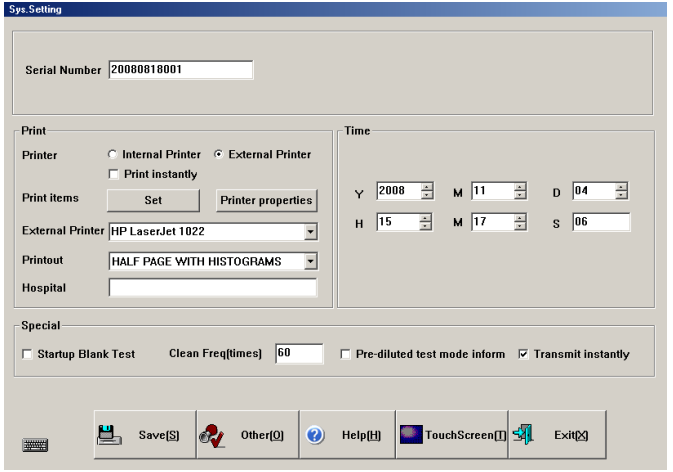
Task: Launch TouchScreen(T) calibration button
Action: pyautogui.click(x=452, y=435)
